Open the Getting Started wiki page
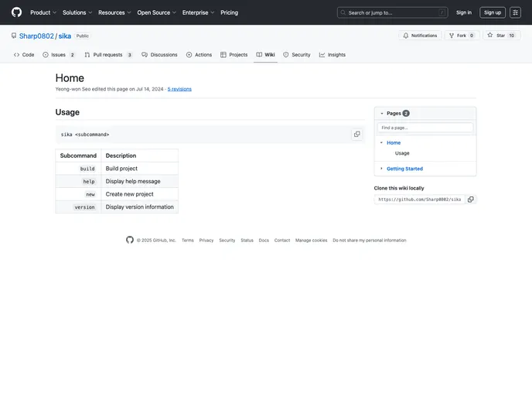The height and width of the screenshot is (396, 532). click(404, 169)
